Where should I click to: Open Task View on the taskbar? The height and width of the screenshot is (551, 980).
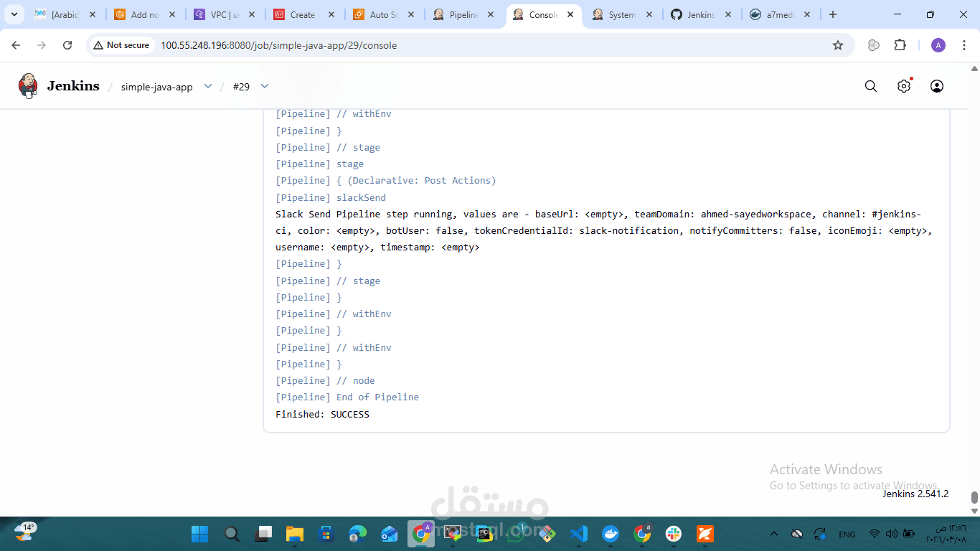[263, 534]
